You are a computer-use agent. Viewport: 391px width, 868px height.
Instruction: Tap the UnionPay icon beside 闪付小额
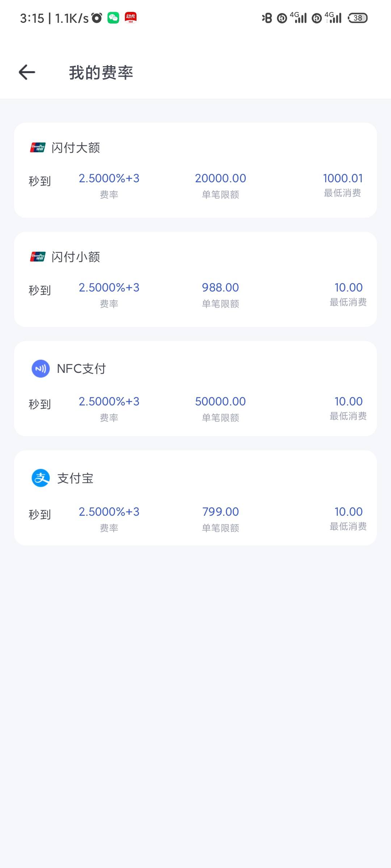pyautogui.click(x=38, y=257)
